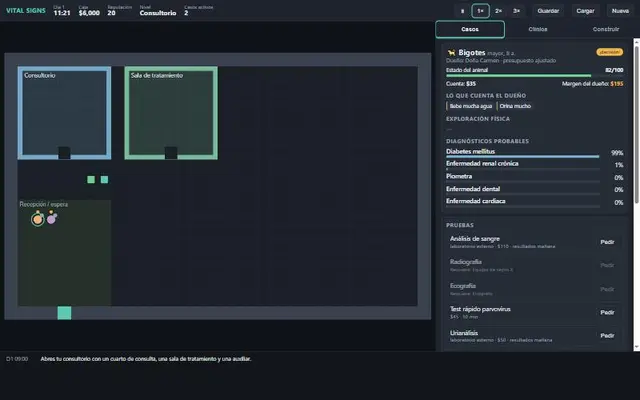Select the green Sala de tratamiento room

(171, 113)
